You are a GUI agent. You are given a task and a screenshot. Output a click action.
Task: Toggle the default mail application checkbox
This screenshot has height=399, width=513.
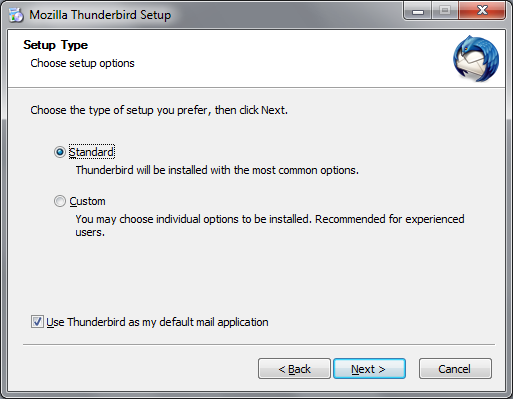[x=37, y=322]
